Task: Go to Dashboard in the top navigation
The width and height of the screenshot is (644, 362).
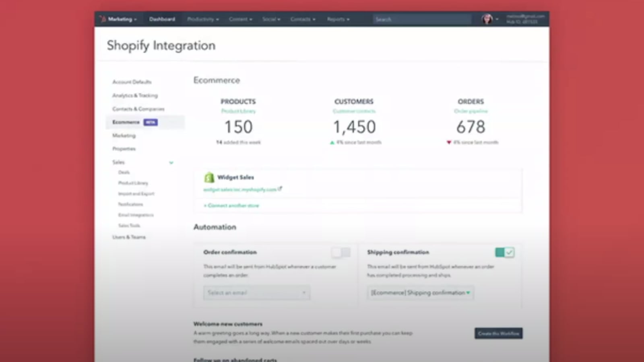Action: [162, 19]
